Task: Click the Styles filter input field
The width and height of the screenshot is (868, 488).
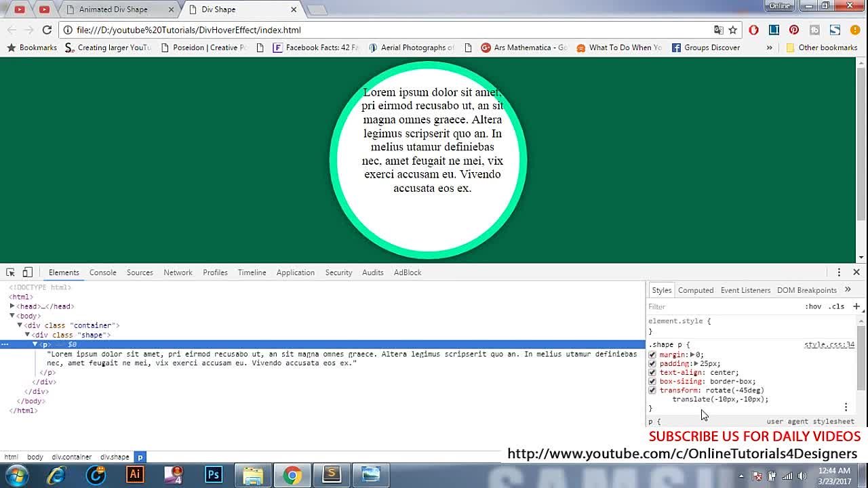Action: tap(719, 306)
